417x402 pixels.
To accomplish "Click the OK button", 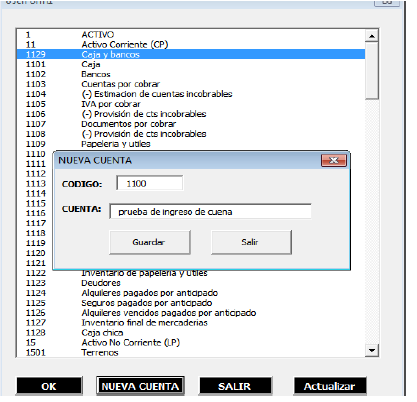I will (x=49, y=386).
